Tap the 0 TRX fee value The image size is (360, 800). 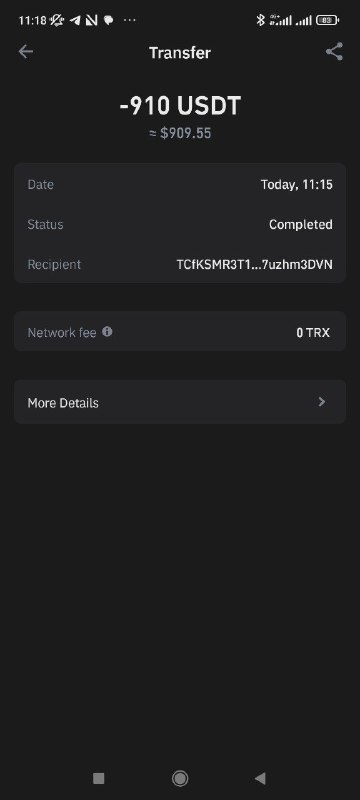(x=313, y=333)
